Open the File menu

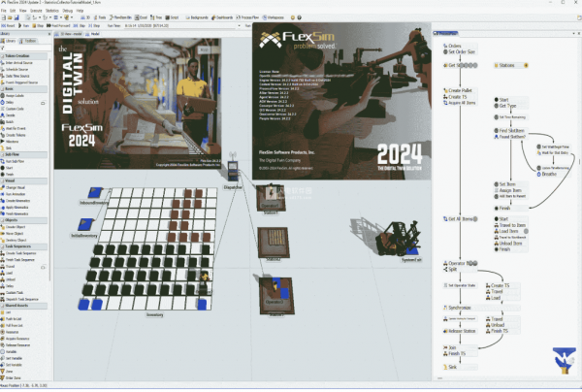[x=4, y=11]
